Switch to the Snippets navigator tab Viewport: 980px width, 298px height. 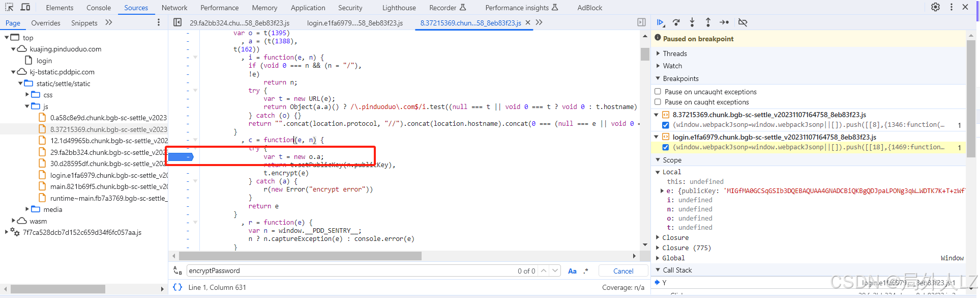(x=84, y=23)
